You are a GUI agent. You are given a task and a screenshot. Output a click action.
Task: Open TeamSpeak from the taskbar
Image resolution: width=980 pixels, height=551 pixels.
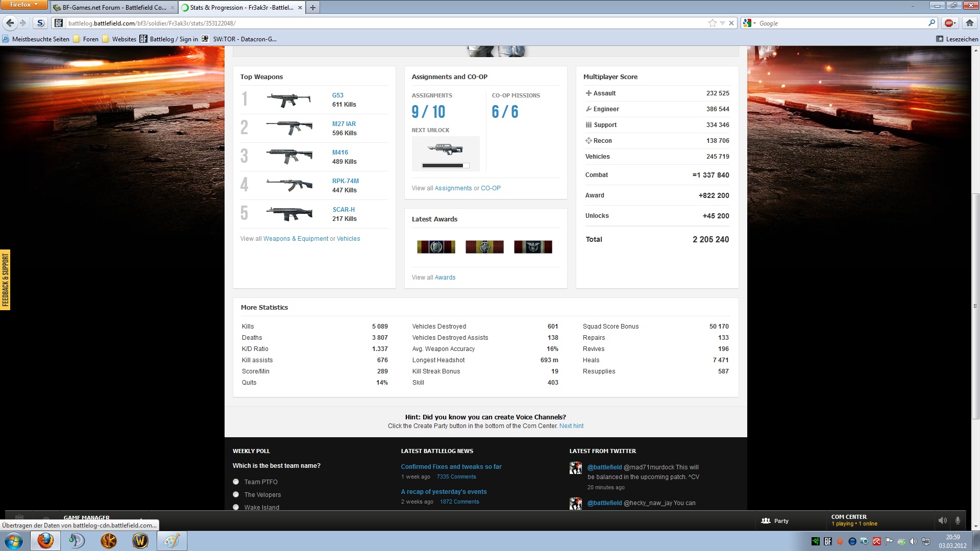click(77, 541)
